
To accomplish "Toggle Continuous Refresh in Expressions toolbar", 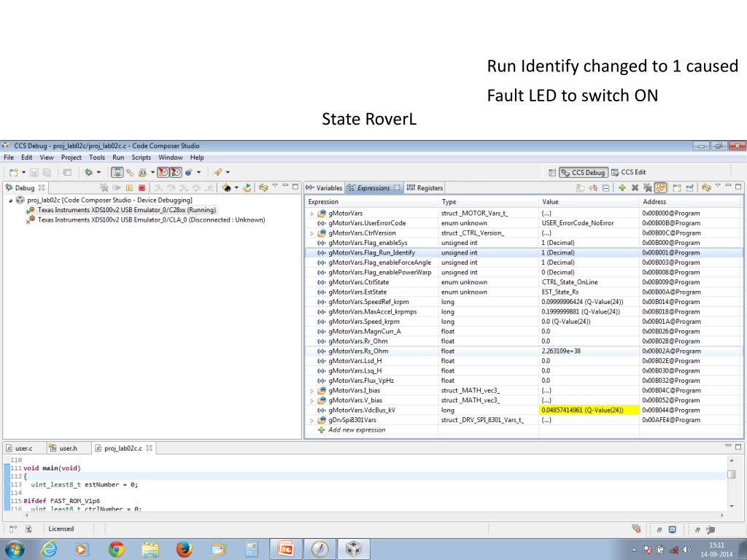I will (x=660, y=187).
